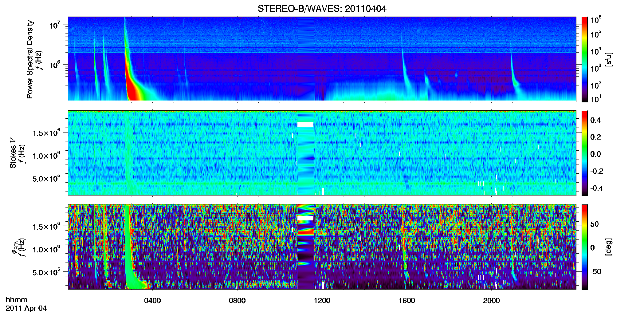Screen dimensions: 644x332
Task: Click the 1.0×10^6 tick on the Stokes V axis
Action: pyautogui.click(x=46, y=156)
